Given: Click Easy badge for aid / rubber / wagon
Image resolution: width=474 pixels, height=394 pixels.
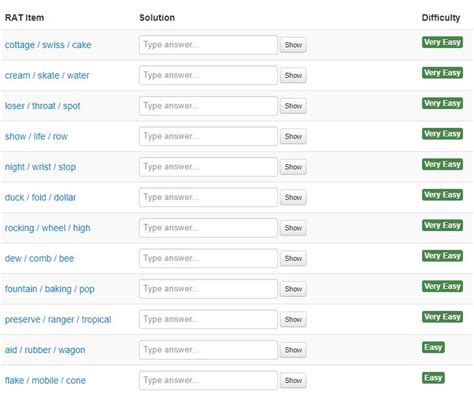Looking at the screenshot, I should [433, 347].
